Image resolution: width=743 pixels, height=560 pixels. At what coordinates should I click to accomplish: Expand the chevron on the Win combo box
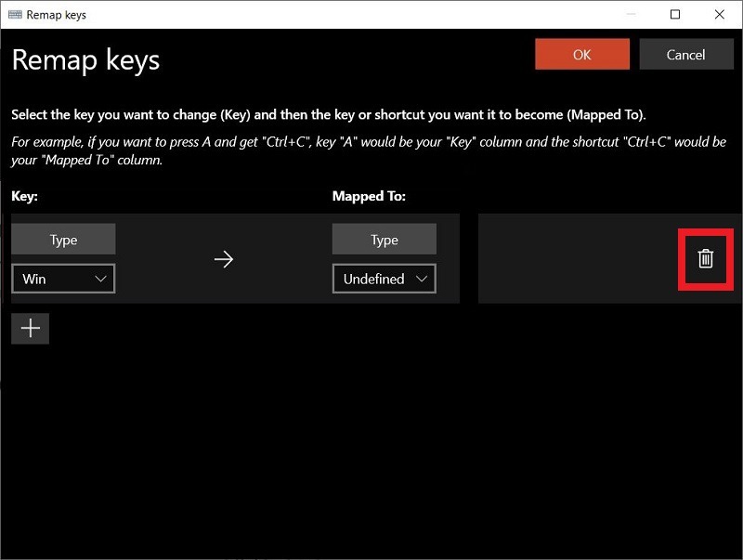click(x=100, y=279)
